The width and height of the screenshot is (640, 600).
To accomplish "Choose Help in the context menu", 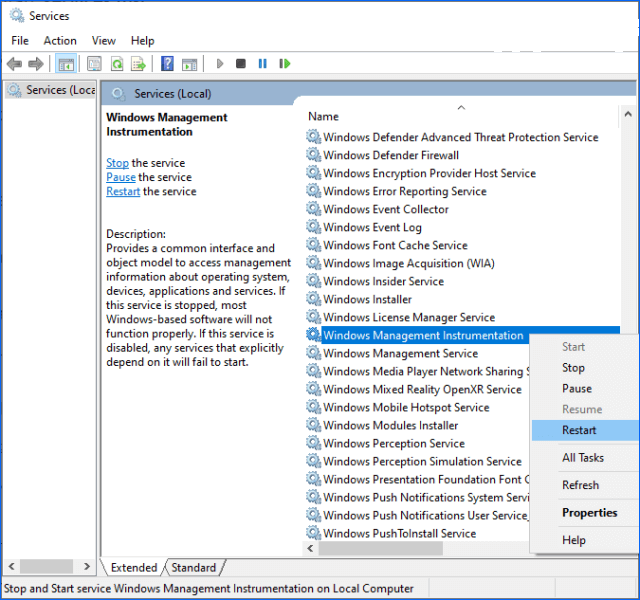I will (x=585, y=540).
